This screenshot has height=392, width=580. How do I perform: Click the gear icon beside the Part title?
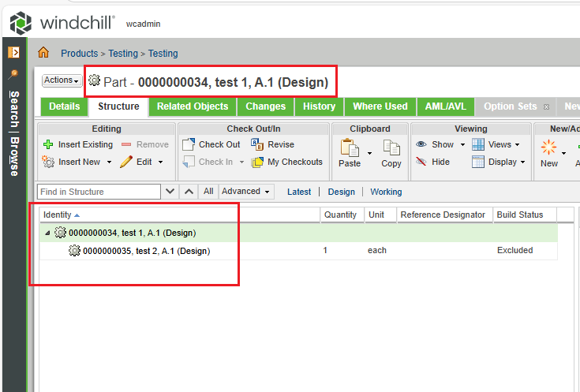[95, 80]
